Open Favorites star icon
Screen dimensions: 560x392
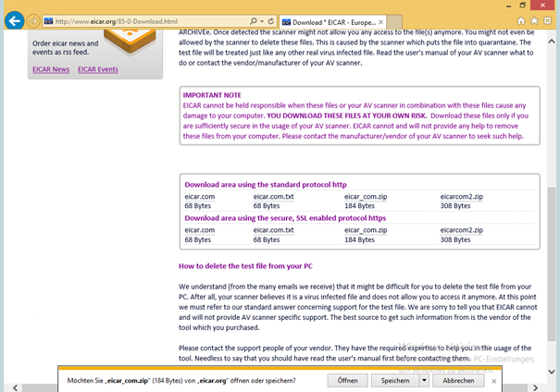534,21
